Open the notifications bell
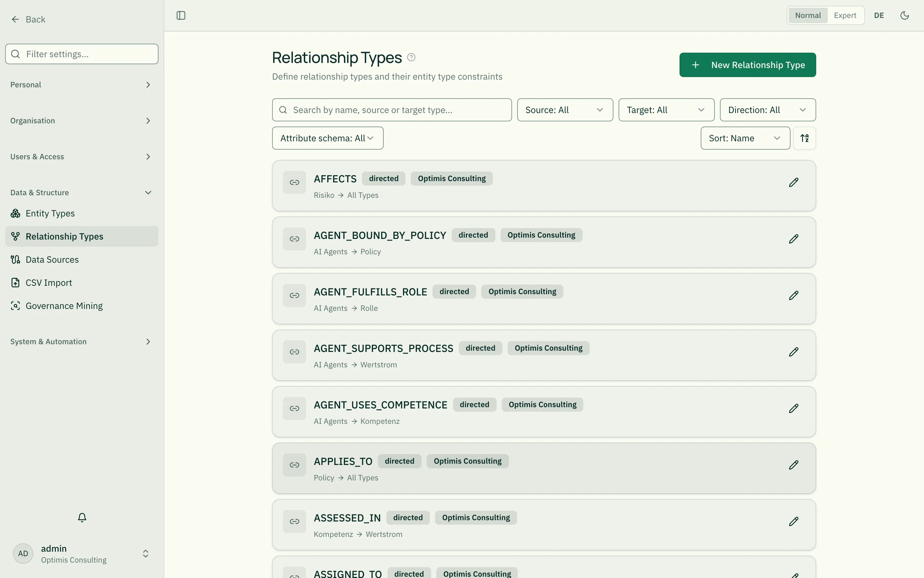 tap(82, 517)
